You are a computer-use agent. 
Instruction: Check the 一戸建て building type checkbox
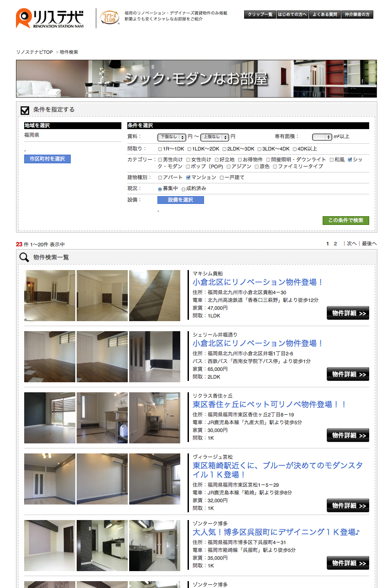(222, 178)
